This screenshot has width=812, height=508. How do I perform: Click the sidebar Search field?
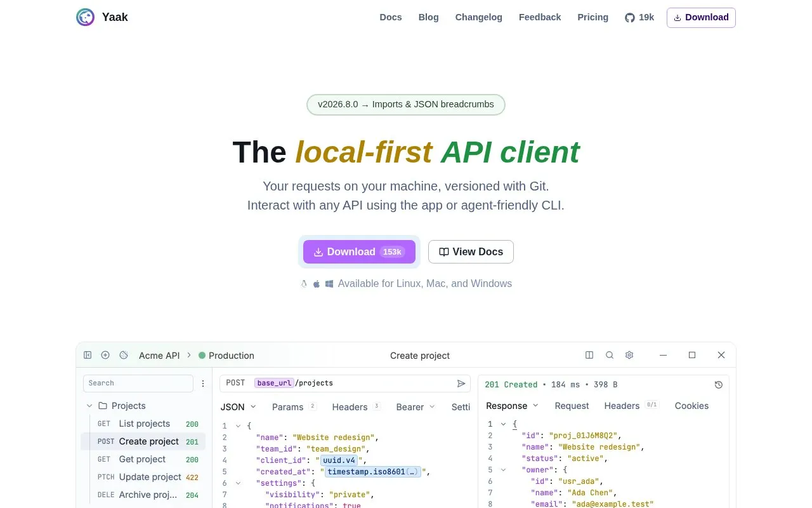pyautogui.click(x=138, y=383)
